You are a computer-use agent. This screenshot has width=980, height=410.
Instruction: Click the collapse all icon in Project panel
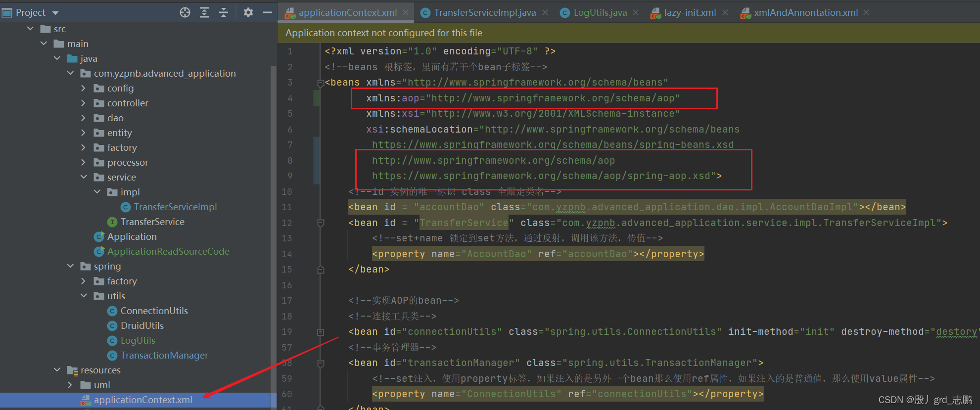224,12
